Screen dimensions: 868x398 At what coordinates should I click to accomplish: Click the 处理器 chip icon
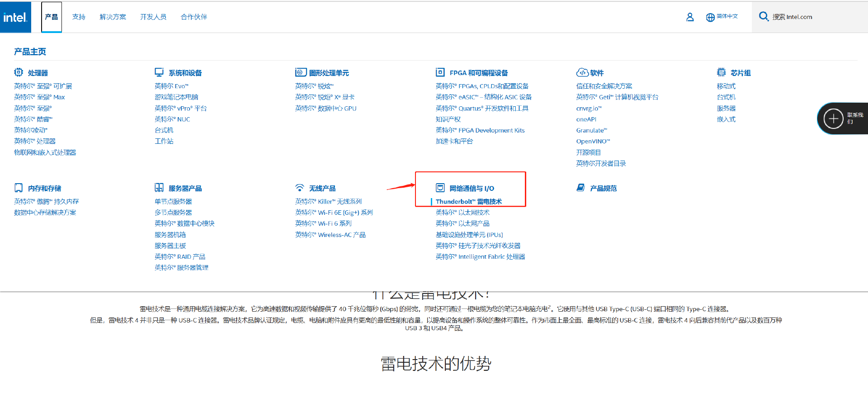point(19,72)
